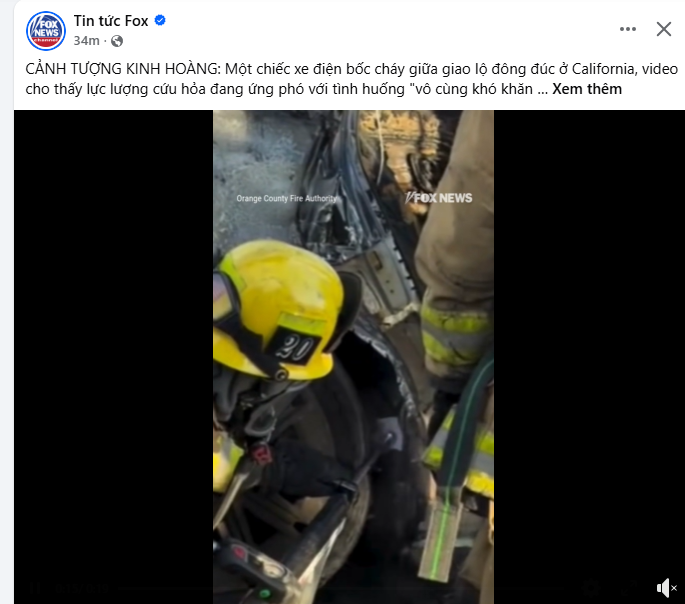Click the Fox News watermark on video
Image resolution: width=685 pixels, height=604 pixels.
pyautogui.click(x=438, y=198)
